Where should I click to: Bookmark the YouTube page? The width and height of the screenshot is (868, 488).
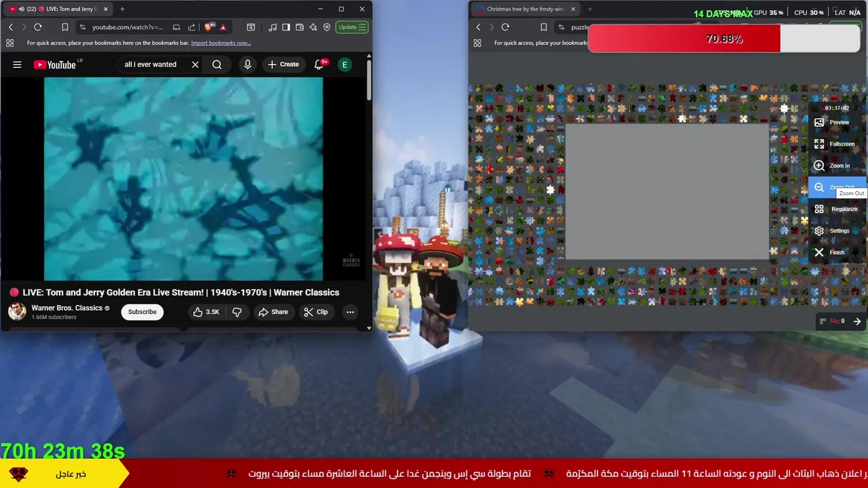point(65,27)
